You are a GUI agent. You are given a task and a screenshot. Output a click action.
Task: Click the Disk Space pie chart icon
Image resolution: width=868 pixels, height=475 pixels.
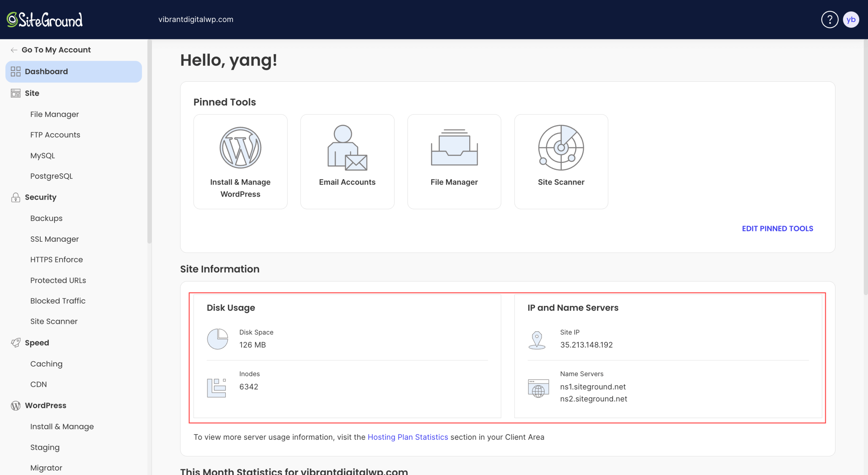pos(218,339)
